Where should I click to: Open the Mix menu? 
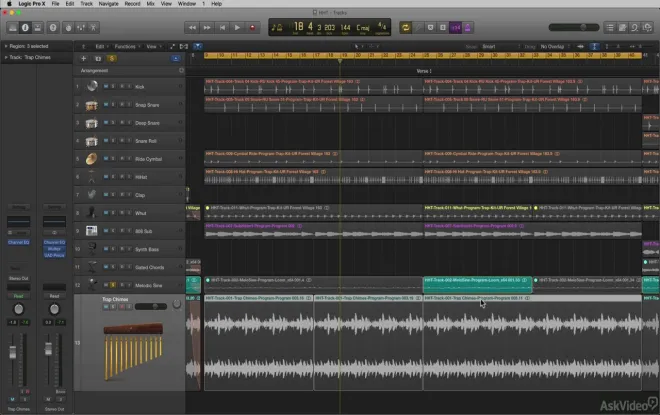coord(150,5)
